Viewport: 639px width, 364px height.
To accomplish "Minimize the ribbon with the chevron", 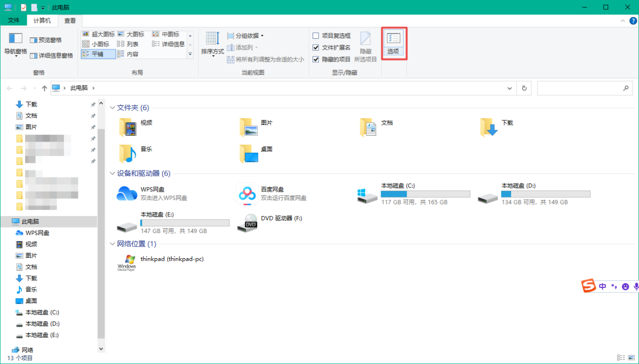I will point(624,20).
